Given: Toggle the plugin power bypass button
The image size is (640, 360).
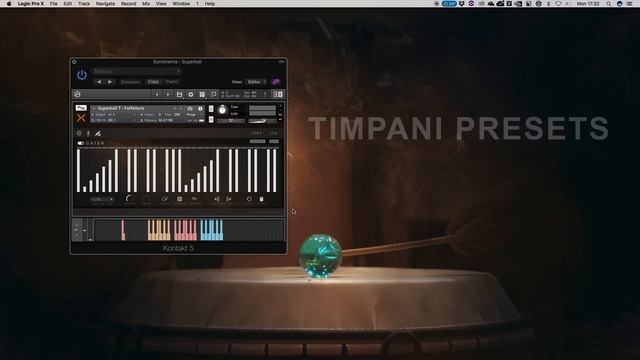Looking at the screenshot, I should 82,75.
